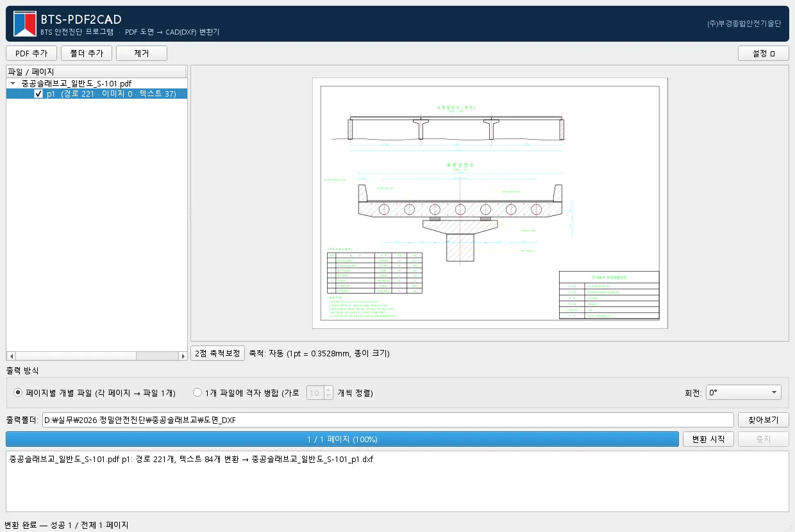Select the 페이지별 개별 파일 radio option

[x=94, y=392]
